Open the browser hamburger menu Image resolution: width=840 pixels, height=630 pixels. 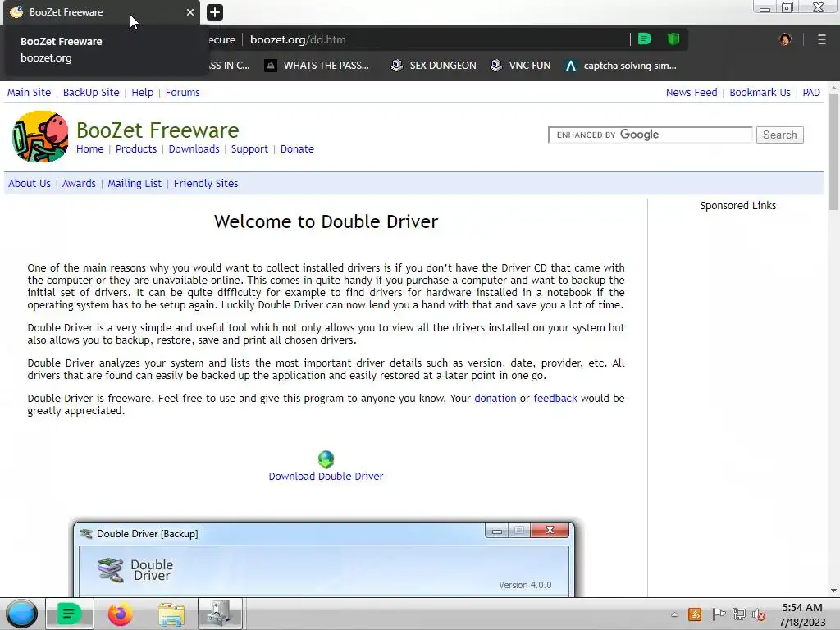(822, 39)
